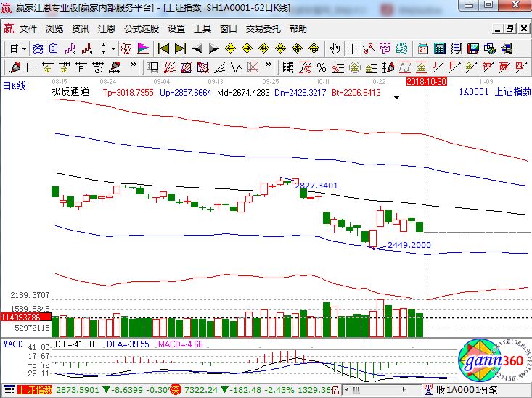Click the 上证指数 status bar label

click(35, 390)
